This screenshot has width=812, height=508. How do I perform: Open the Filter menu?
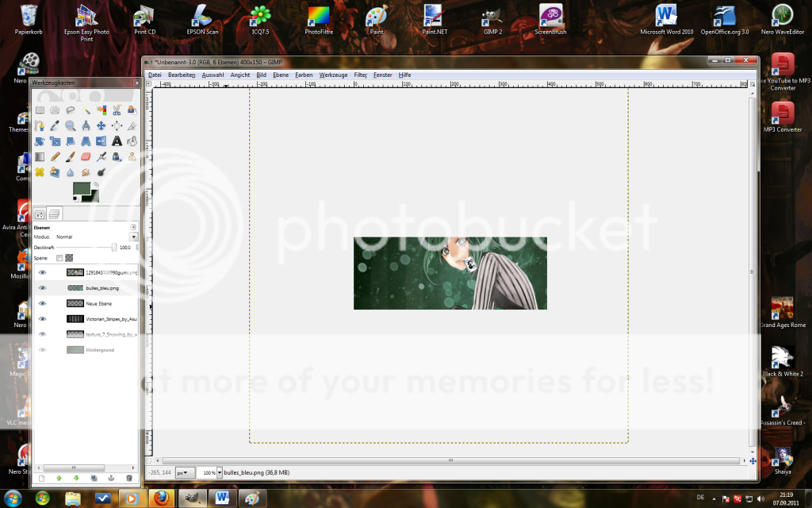tap(361, 75)
